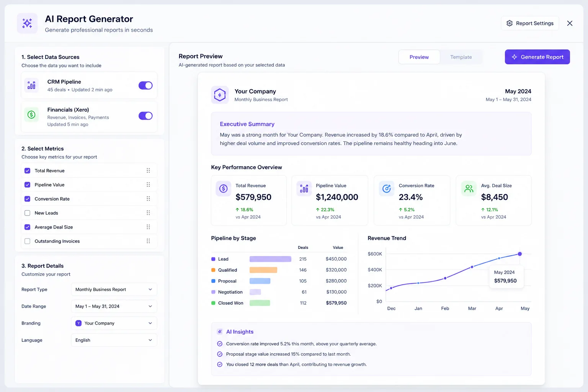The height and width of the screenshot is (392, 588).
Task: Click sparkle icon on Generate Report button
Action: 514,57
